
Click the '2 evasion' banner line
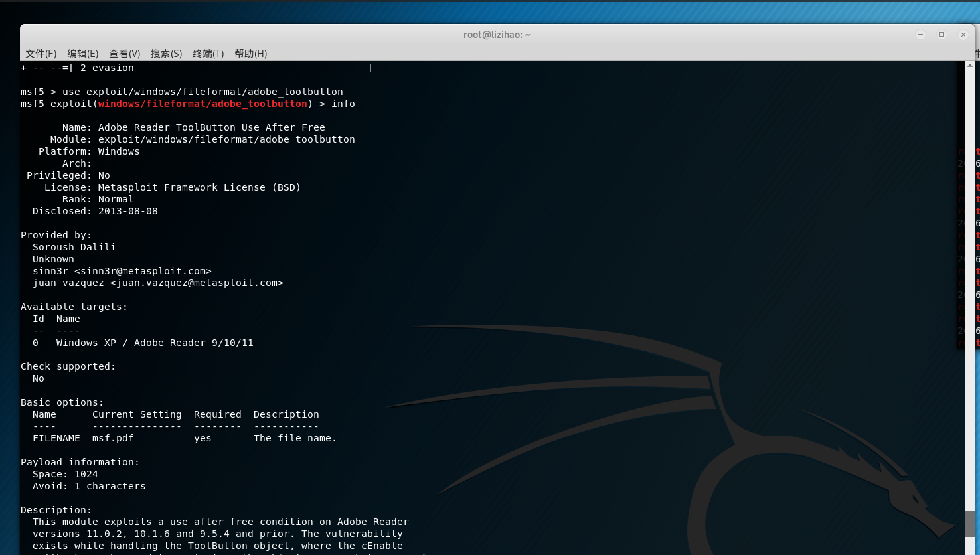coord(197,68)
